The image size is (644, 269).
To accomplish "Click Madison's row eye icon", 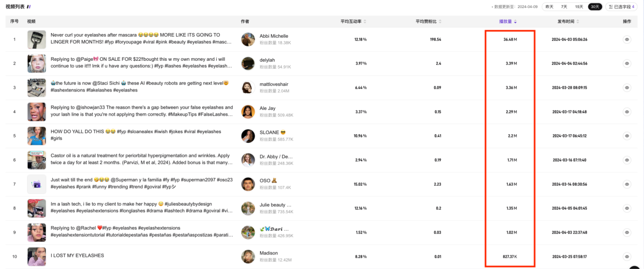I will coord(627,256).
